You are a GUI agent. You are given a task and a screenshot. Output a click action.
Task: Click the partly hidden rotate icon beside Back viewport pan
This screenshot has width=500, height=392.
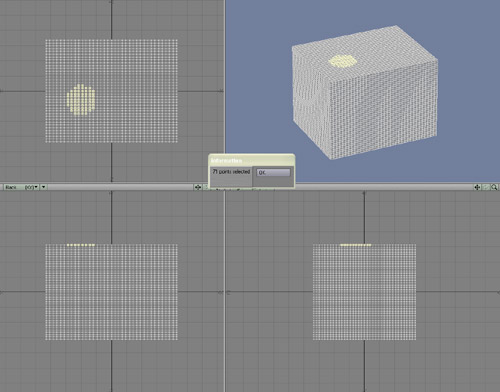205,187
